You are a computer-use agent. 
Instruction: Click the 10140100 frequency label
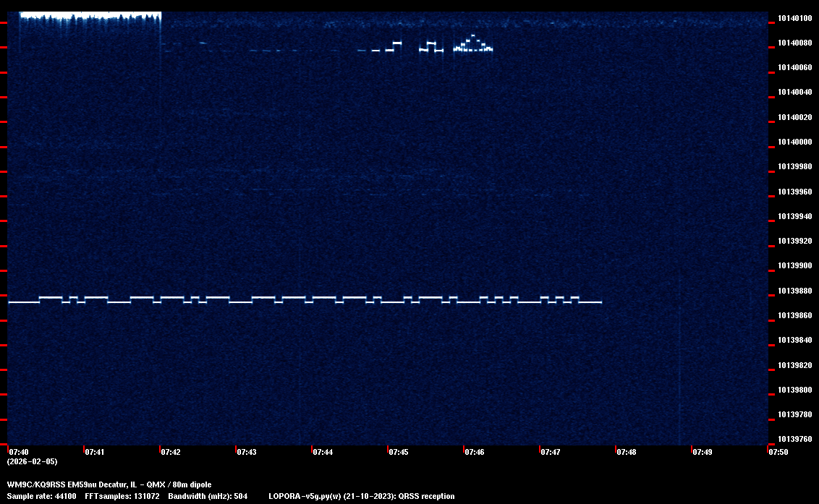pyautogui.click(x=794, y=18)
